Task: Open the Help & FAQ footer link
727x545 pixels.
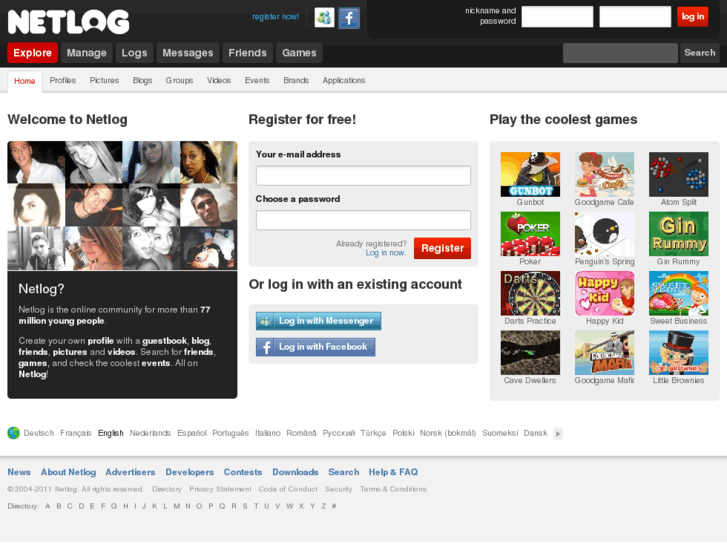Action: tap(393, 472)
